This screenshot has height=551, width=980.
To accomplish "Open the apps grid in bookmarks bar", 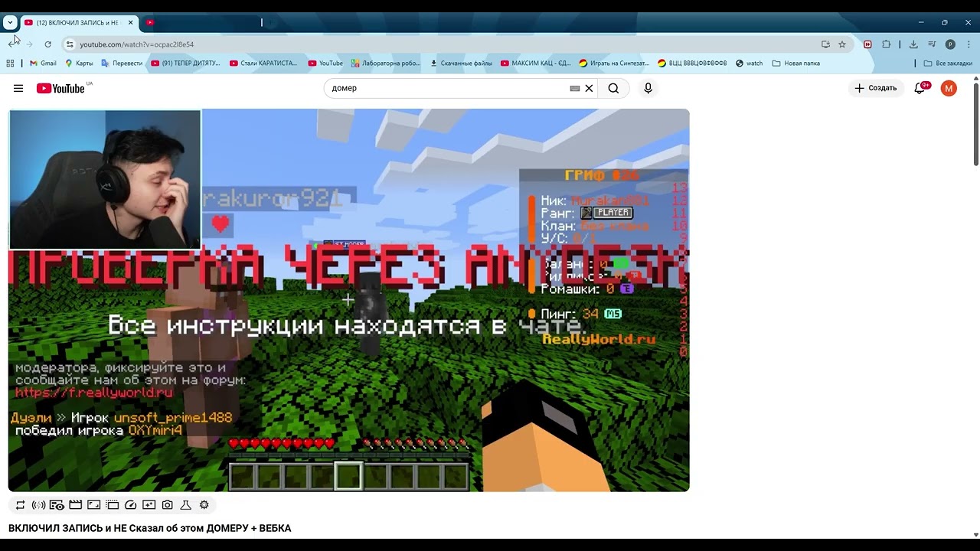I will coord(10,64).
